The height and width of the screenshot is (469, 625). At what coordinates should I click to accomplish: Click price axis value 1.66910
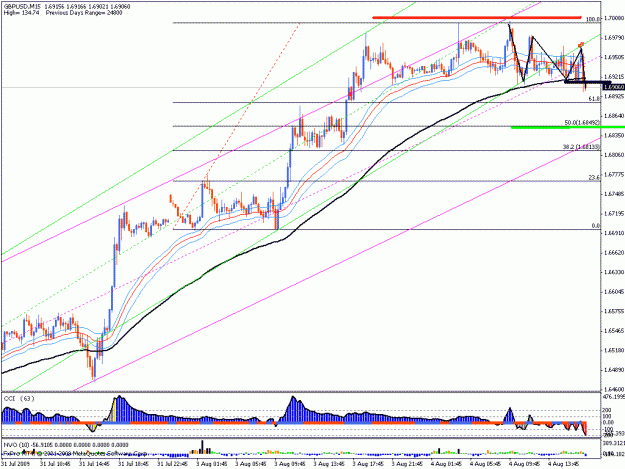[614, 233]
